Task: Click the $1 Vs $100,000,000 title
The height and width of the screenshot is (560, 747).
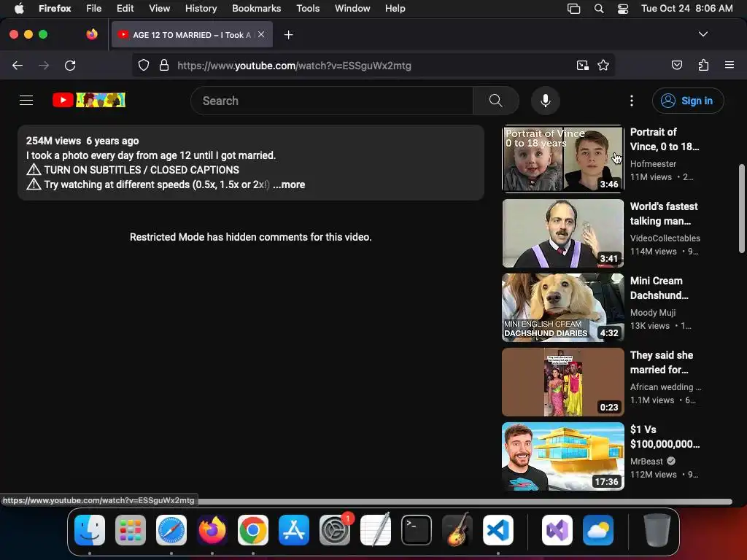Action: click(665, 437)
